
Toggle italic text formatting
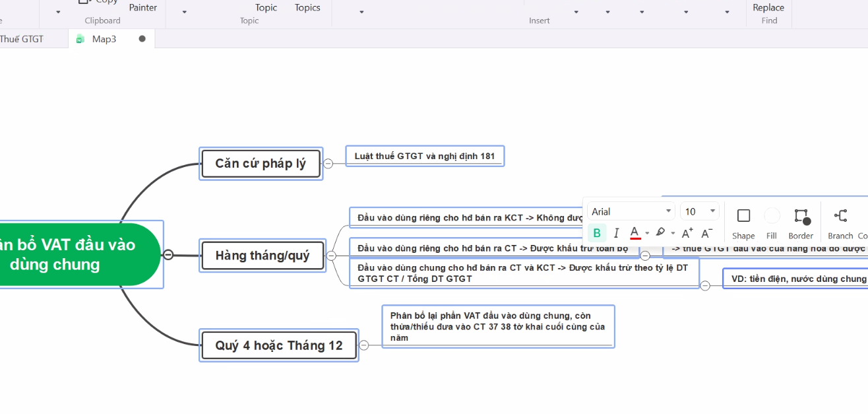(616, 233)
